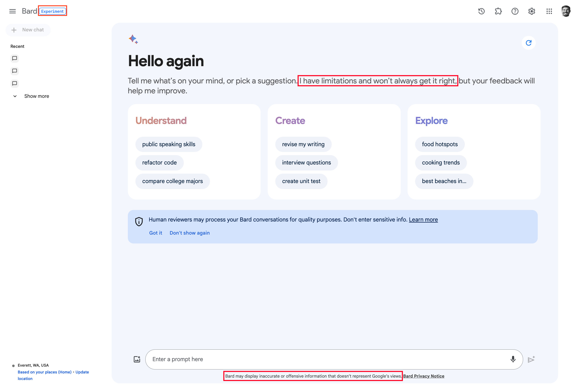
Task: Click the help question mark icon
Action: point(515,11)
